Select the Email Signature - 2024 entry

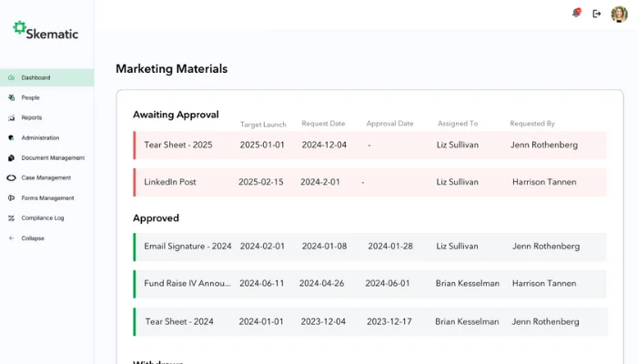[187, 247]
